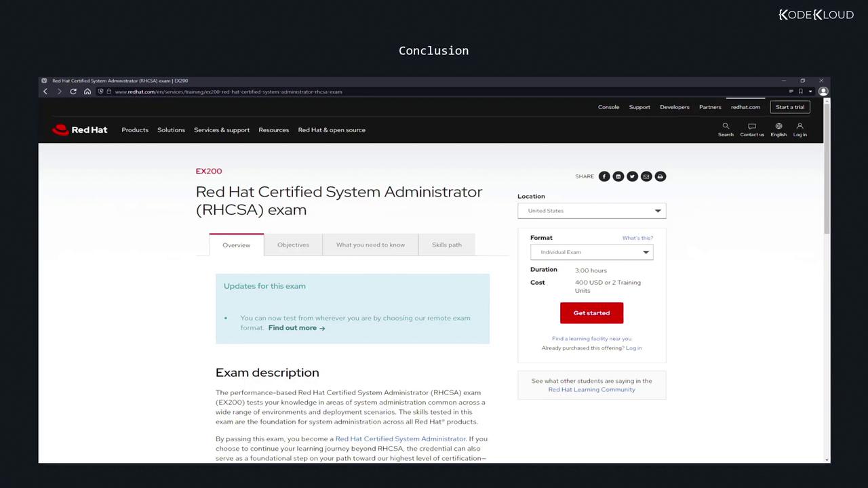
Task: Select the Overview tab
Action: coord(237,245)
